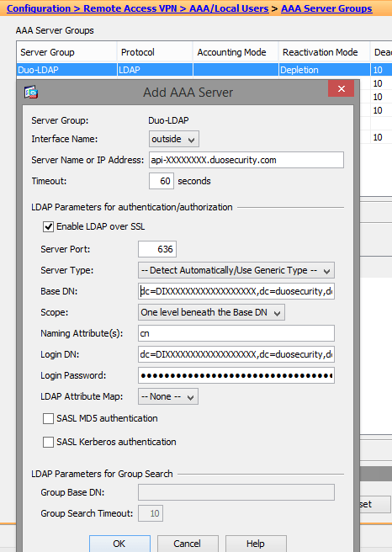Viewport: 392px width, 552px height.
Task: Click the Server Port field
Action: pyautogui.click(x=157, y=249)
